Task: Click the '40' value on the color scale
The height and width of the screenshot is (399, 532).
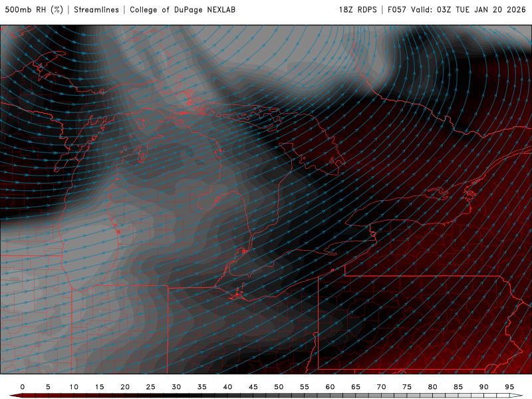Action: tap(227, 387)
